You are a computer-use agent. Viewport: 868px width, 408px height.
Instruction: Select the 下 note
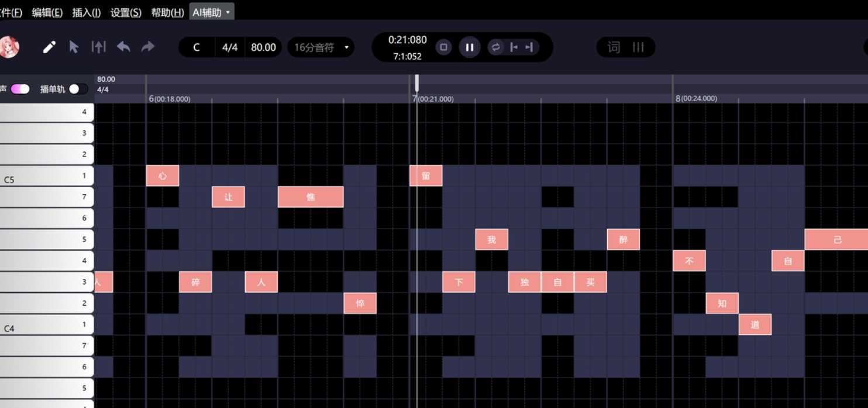pos(459,282)
